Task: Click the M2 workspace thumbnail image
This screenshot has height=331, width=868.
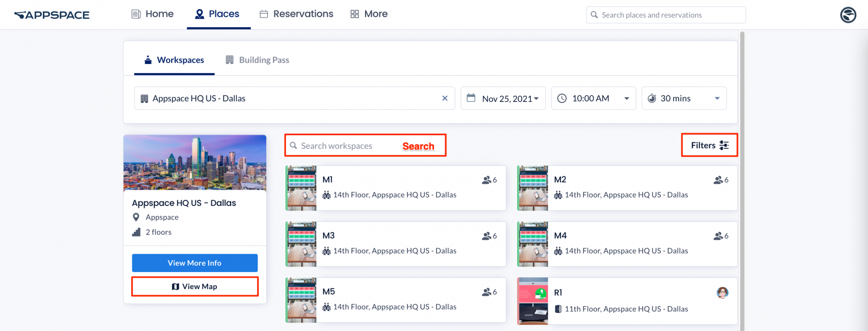Action: [x=532, y=188]
